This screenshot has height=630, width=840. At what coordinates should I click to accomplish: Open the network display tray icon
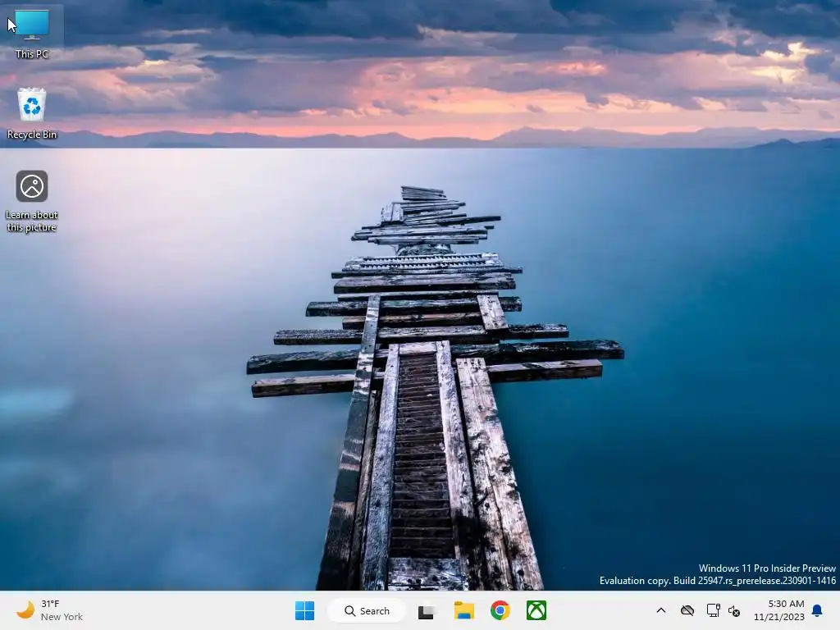coord(713,610)
